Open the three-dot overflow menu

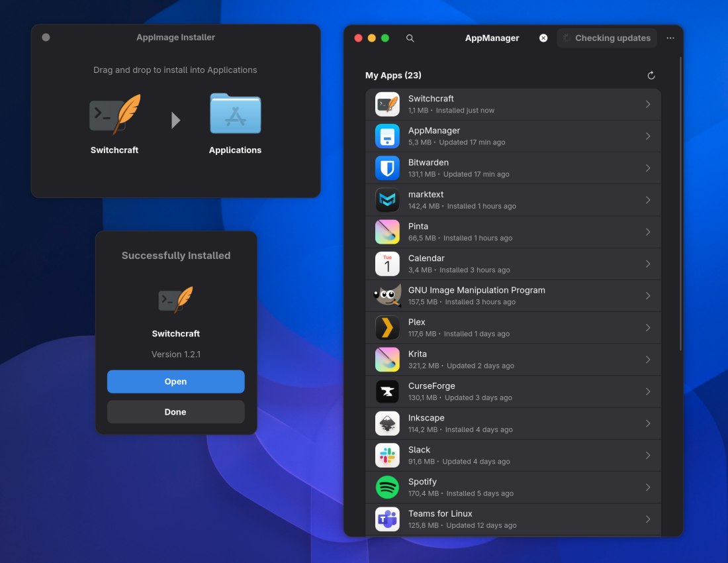tap(670, 38)
